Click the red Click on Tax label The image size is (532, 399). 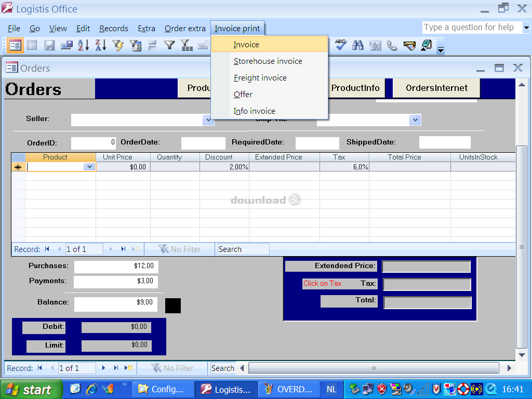(x=322, y=283)
